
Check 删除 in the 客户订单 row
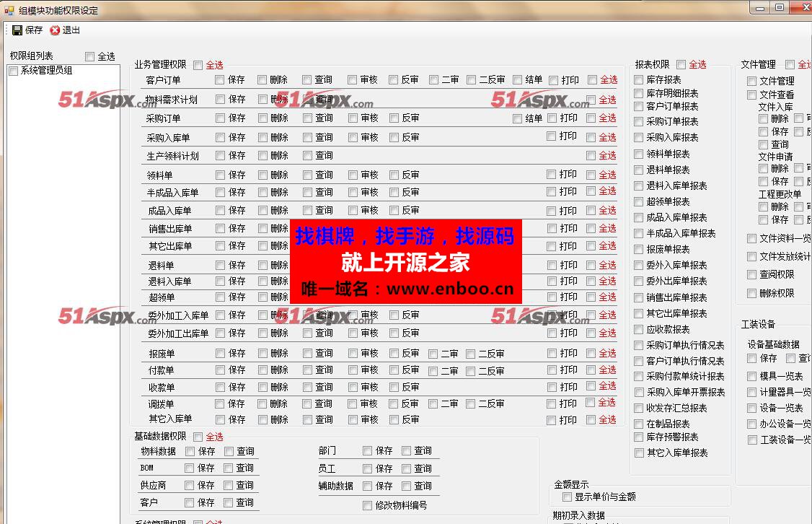coord(262,80)
